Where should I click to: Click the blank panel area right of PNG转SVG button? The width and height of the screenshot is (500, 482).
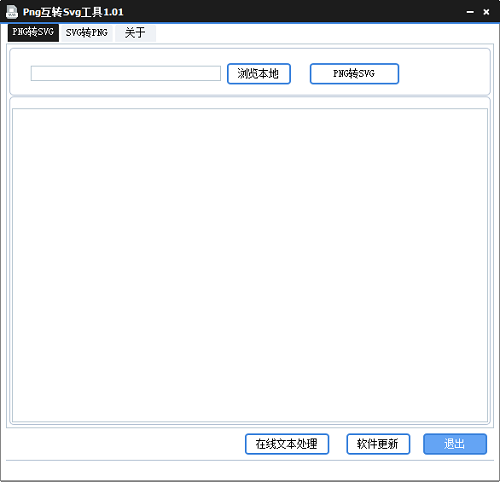tap(443, 73)
